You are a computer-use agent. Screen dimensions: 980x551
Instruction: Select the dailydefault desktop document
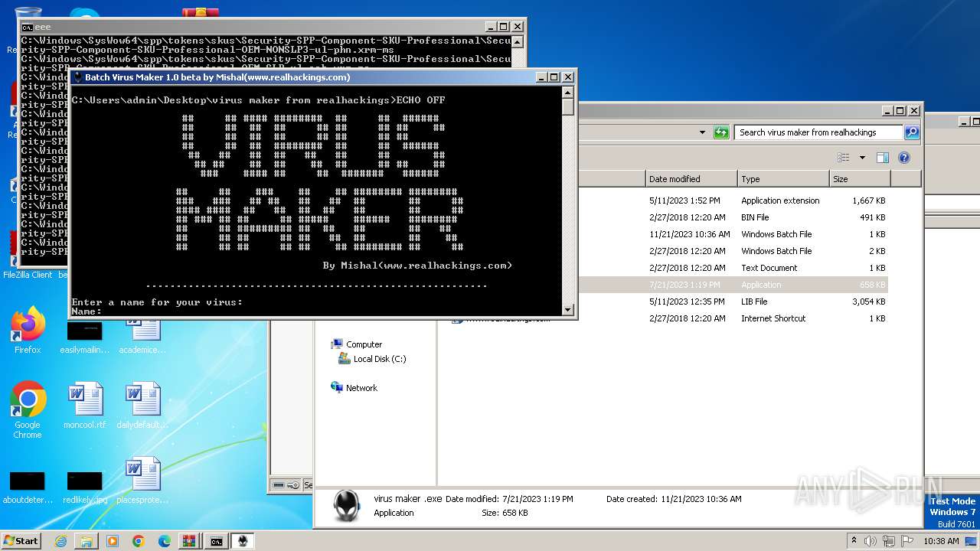(142, 406)
